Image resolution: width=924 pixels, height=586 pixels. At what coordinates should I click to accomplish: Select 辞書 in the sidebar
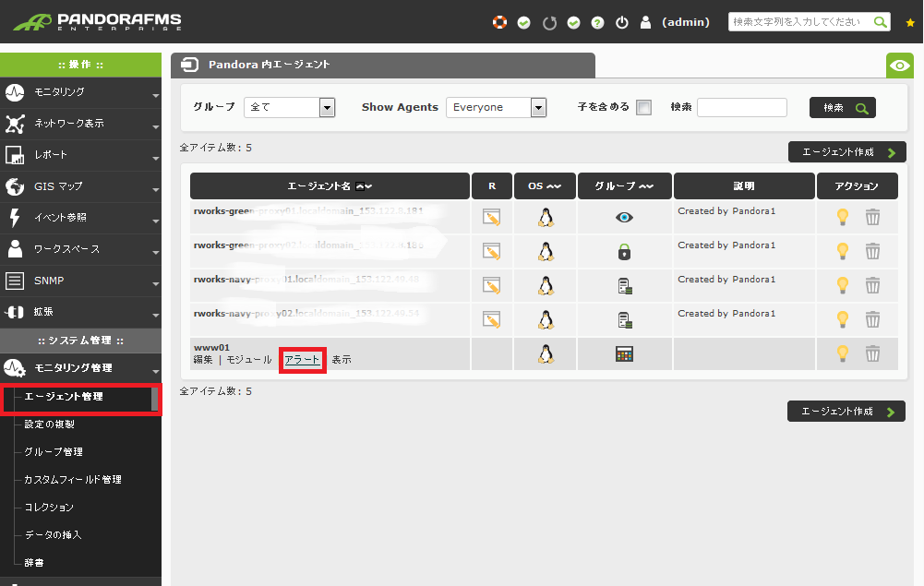tap(34, 562)
